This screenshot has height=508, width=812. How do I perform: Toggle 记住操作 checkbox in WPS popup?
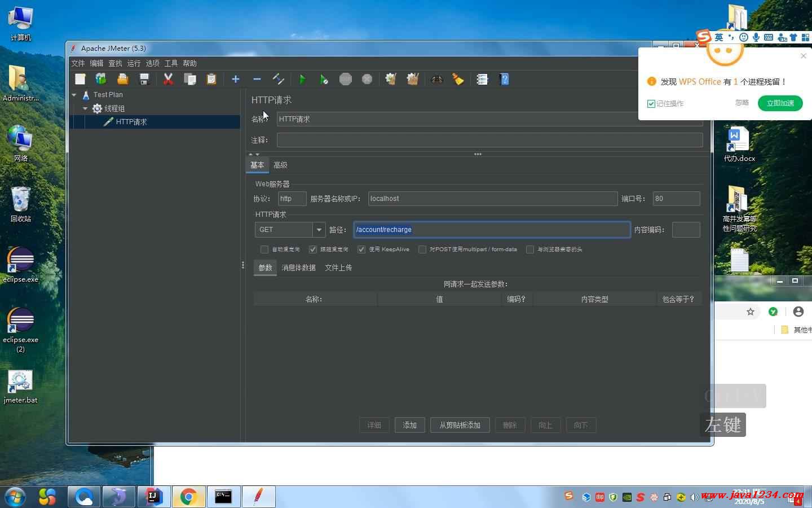coord(651,104)
